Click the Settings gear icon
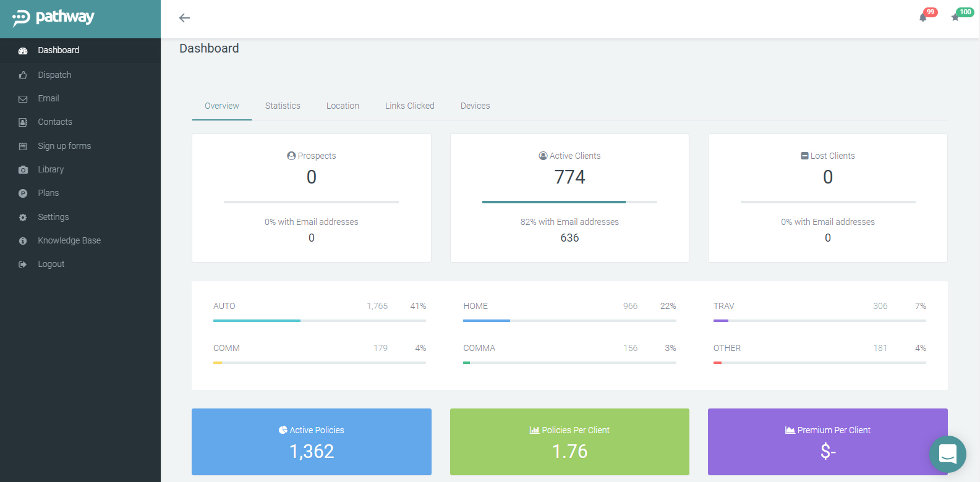Viewport: 980px width, 482px height. click(23, 218)
